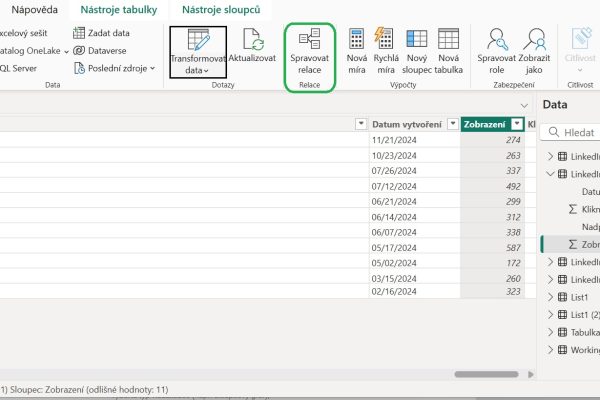This screenshot has height=400, width=600.
Task: Collapse the ribbon with chevron
Action: (524, 105)
